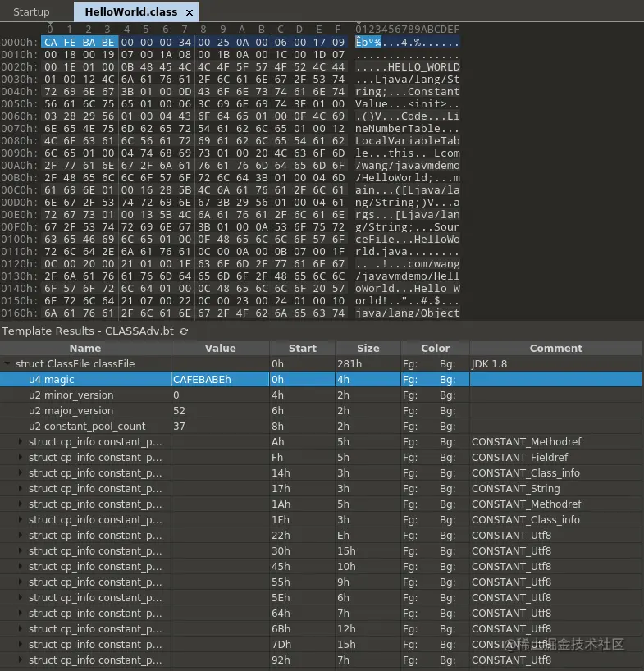Sort by the Name column header
This screenshot has height=671, width=644.
coord(85,349)
